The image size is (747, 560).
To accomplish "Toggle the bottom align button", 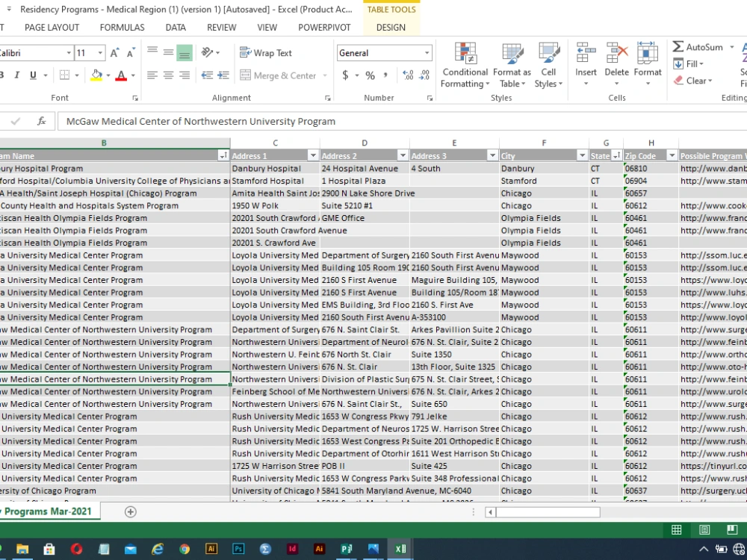I will [x=185, y=52].
